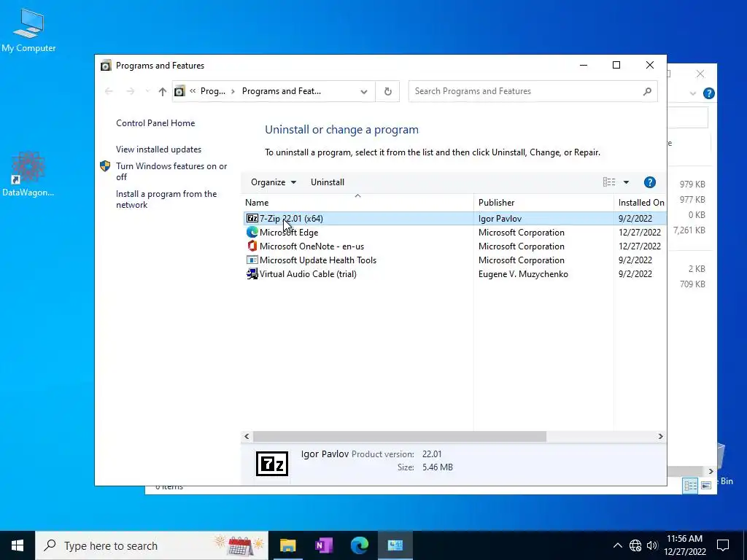The width and height of the screenshot is (747, 560).
Task: Open the DataWagon desktop shortcut
Action: [28, 174]
